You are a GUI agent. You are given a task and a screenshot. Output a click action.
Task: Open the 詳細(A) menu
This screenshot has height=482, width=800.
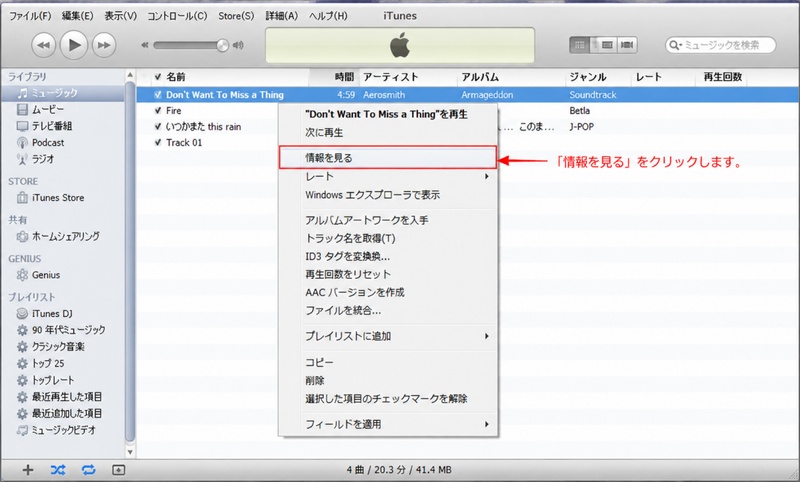pos(282,16)
